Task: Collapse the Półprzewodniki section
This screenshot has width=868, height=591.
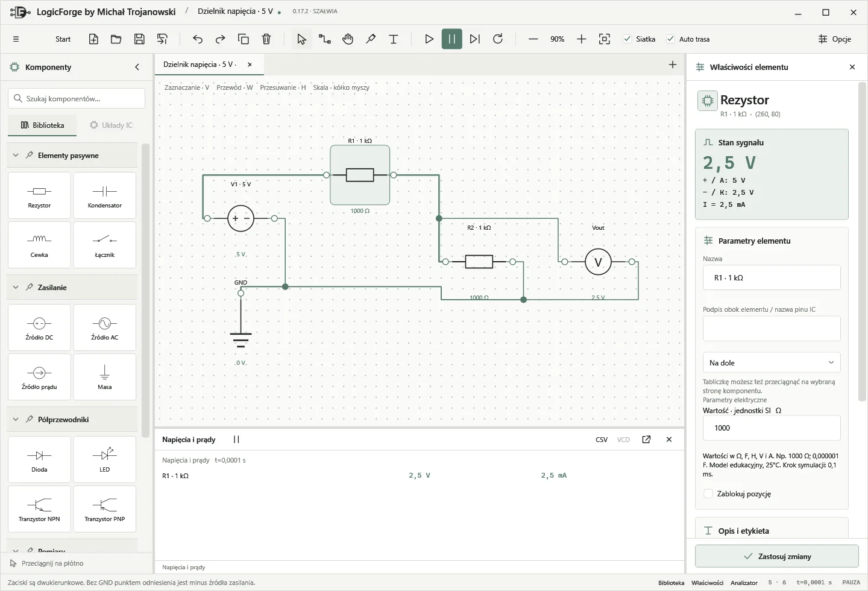Action: pyautogui.click(x=16, y=420)
